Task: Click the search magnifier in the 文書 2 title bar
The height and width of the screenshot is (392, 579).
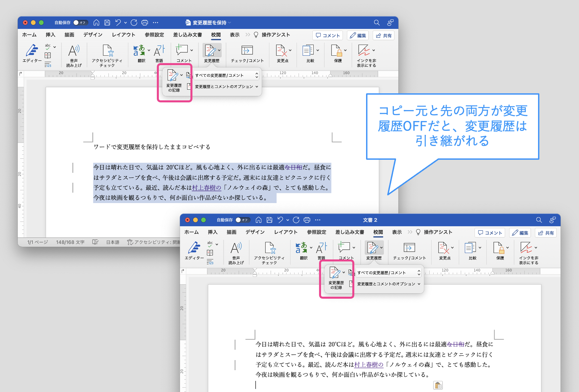Action: click(539, 220)
